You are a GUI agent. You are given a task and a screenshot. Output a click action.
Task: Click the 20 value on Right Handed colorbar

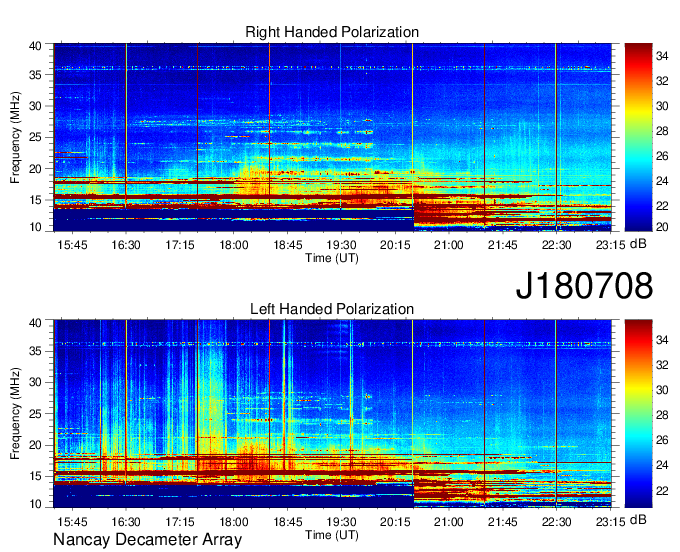pyautogui.click(x=662, y=227)
